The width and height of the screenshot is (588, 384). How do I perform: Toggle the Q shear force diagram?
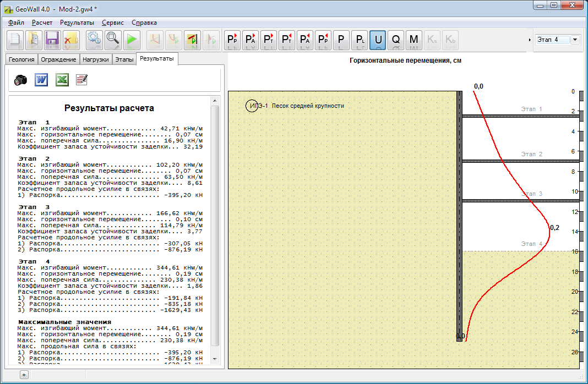click(396, 40)
